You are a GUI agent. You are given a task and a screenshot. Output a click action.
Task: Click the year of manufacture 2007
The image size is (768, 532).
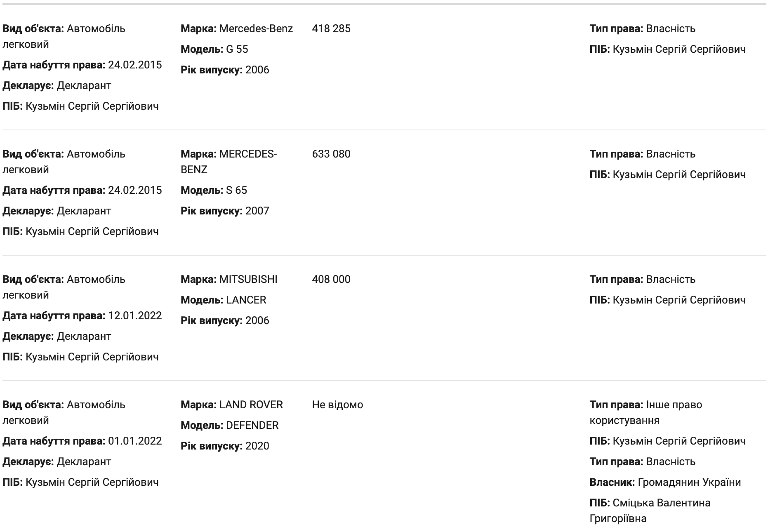pos(257,211)
